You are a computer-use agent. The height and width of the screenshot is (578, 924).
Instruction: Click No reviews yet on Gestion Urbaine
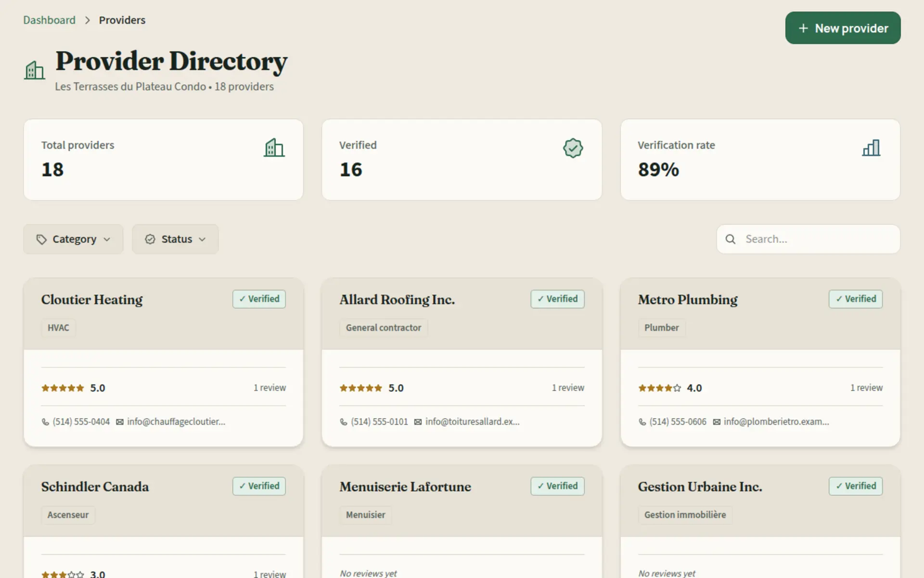coord(667,573)
